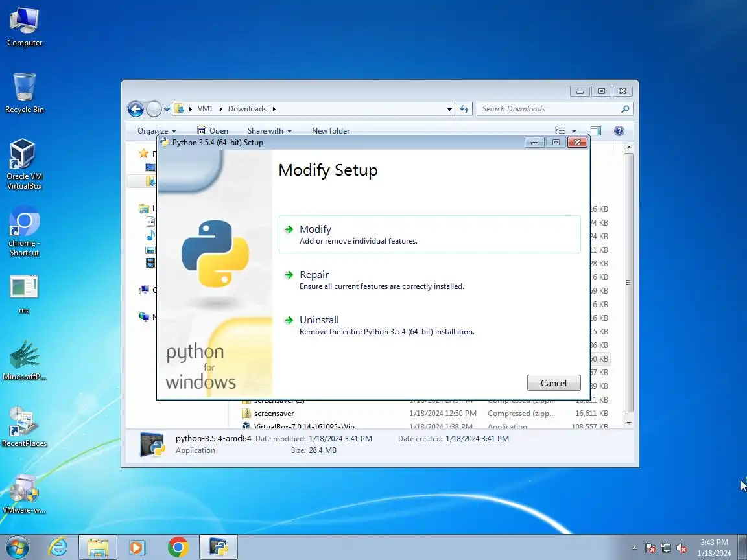Choose the Modify option in Python Setup
This screenshot has width=747, height=560.
(429, 234)
